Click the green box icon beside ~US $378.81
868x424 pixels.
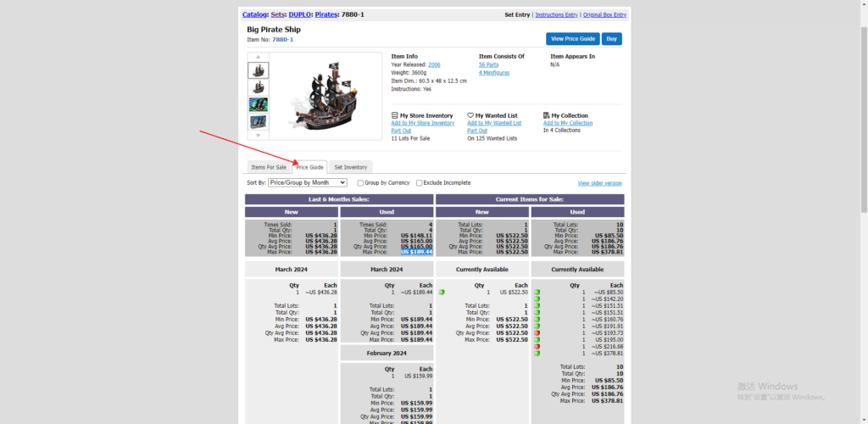(x=537, y=353)
